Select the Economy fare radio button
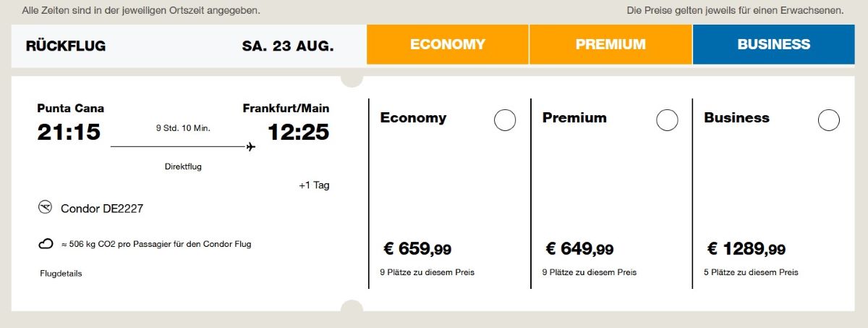Screen dimensions: 868x328 click(505, 120)
